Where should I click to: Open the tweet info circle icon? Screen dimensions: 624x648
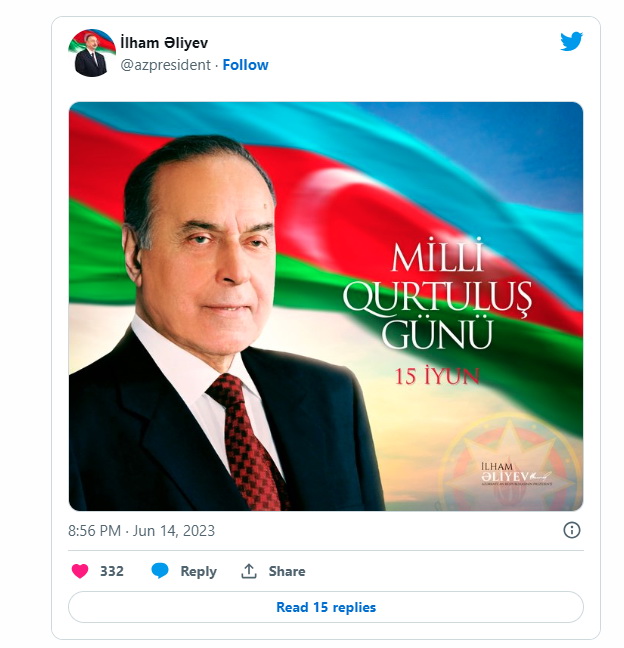[572, 530]
